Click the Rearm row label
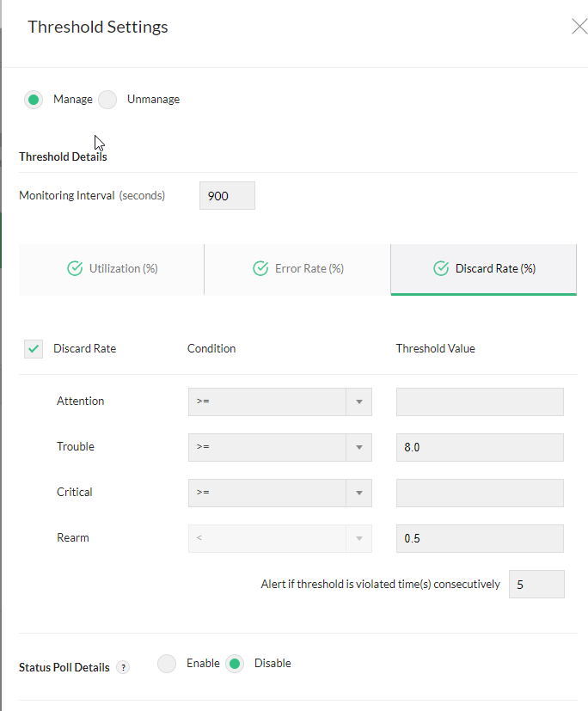588x711 pixels. point(73,538)
